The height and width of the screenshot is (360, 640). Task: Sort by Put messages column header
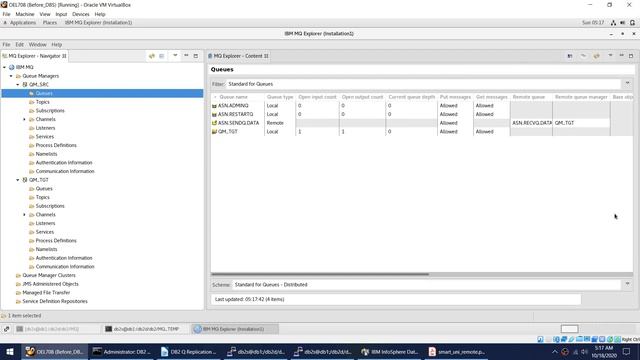tap(455, 97)
